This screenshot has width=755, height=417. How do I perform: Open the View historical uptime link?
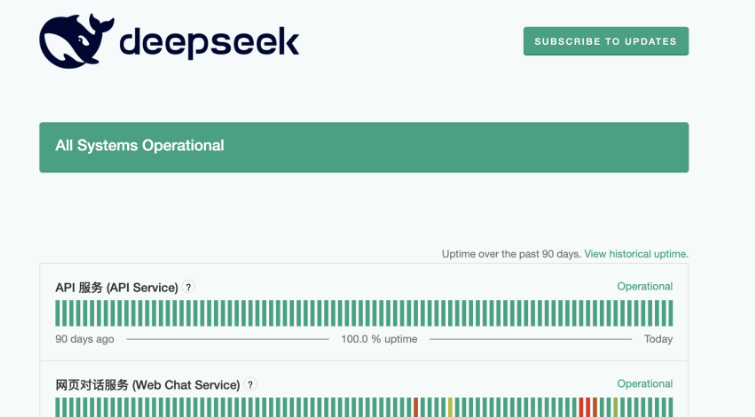pyautogui.click(x=636, y=254)
